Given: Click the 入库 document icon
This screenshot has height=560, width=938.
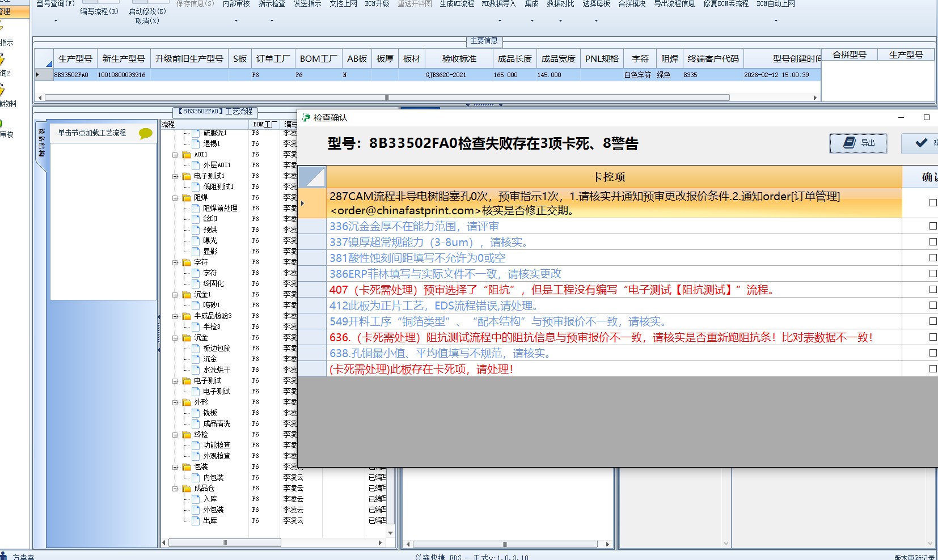Looking at the screenshot, I should tap(196, 499).
